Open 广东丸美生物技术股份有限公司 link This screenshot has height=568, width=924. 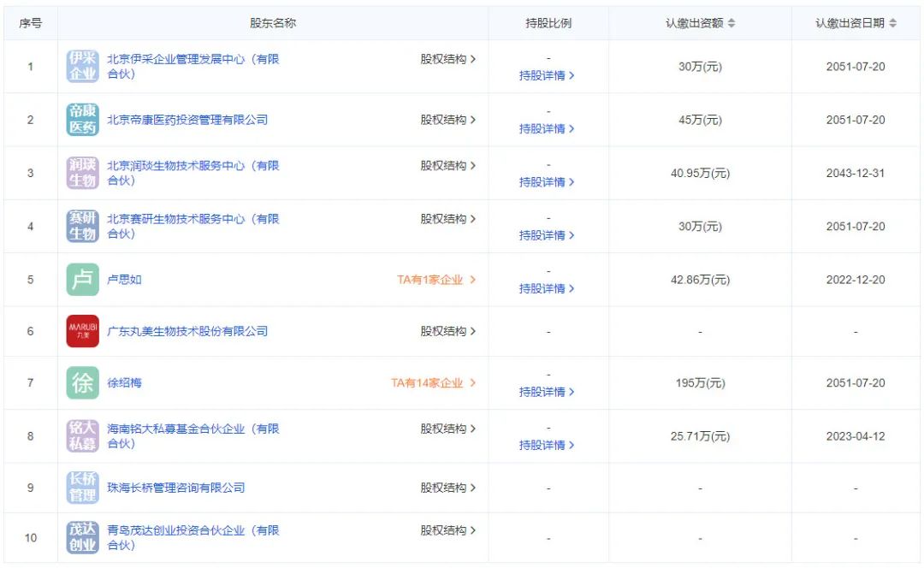click(187, 331)
